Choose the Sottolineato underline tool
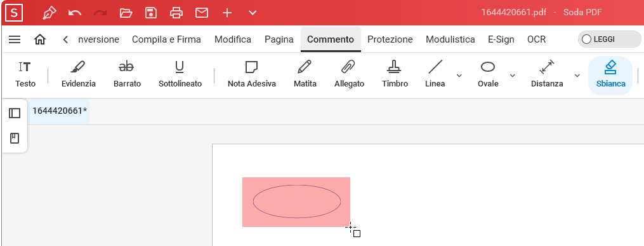Screen dimensions: 644x246 click(x=180, y=74)
